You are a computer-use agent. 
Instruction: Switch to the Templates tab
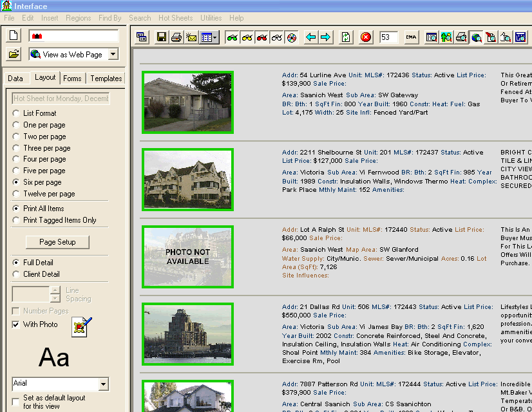[106, 79]
